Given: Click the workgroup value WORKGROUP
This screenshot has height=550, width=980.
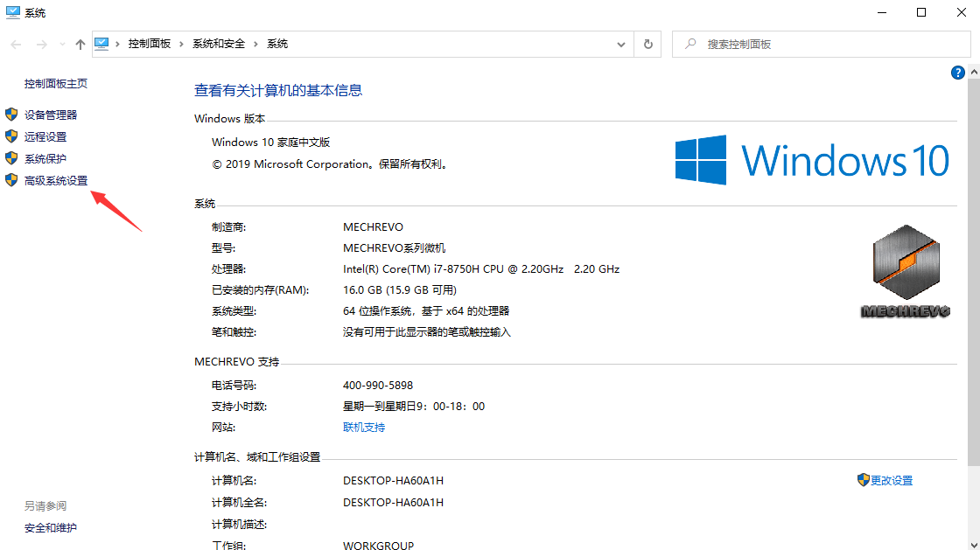Looking at the screenshot, I should (x=378, y=546).
